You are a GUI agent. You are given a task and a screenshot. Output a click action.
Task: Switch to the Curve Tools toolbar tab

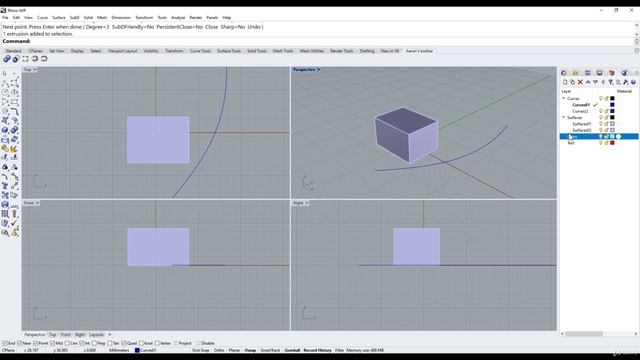pos(200,51)
